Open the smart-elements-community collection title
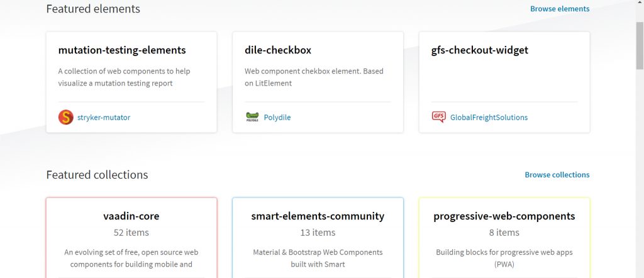This screenshot has width=644, height=278. pyautogui.click(x=318, y=216)
